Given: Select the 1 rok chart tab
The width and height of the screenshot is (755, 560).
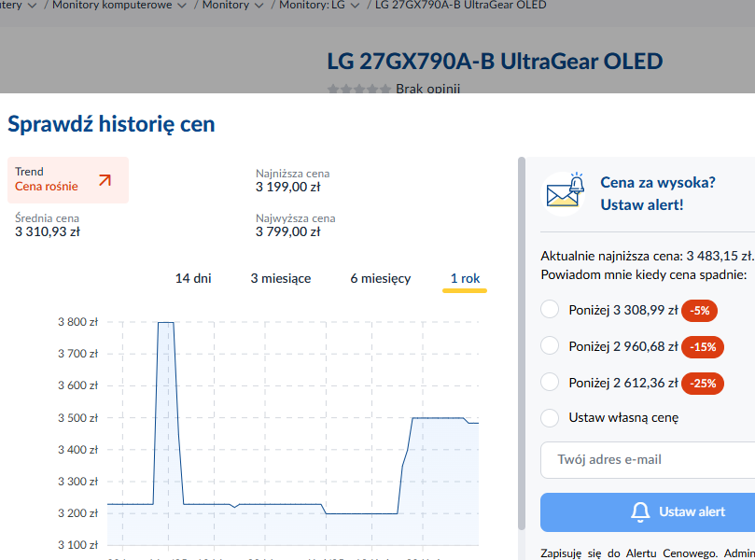Looking at the screenshot, I should click(465, 279).
